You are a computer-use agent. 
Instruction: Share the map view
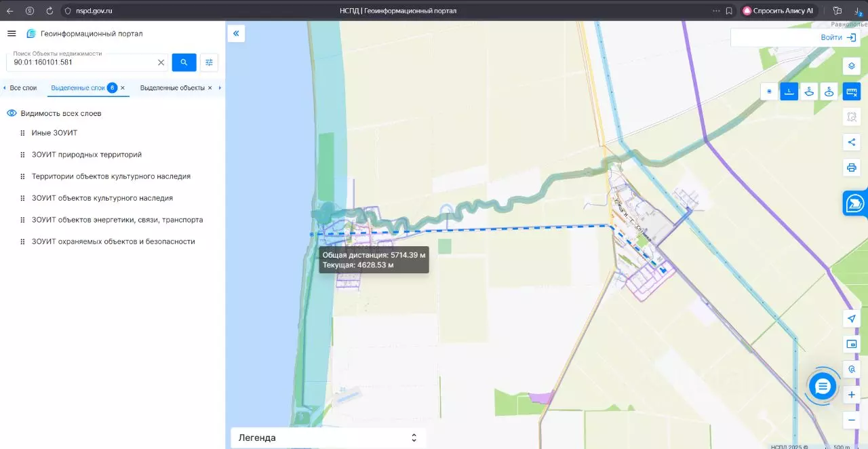click(852, 142)
